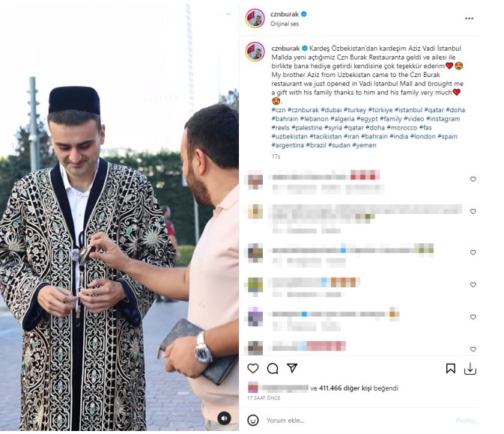Click cznburak profile picture in header
Screen dimensions: 504x434
coord(255,18)
